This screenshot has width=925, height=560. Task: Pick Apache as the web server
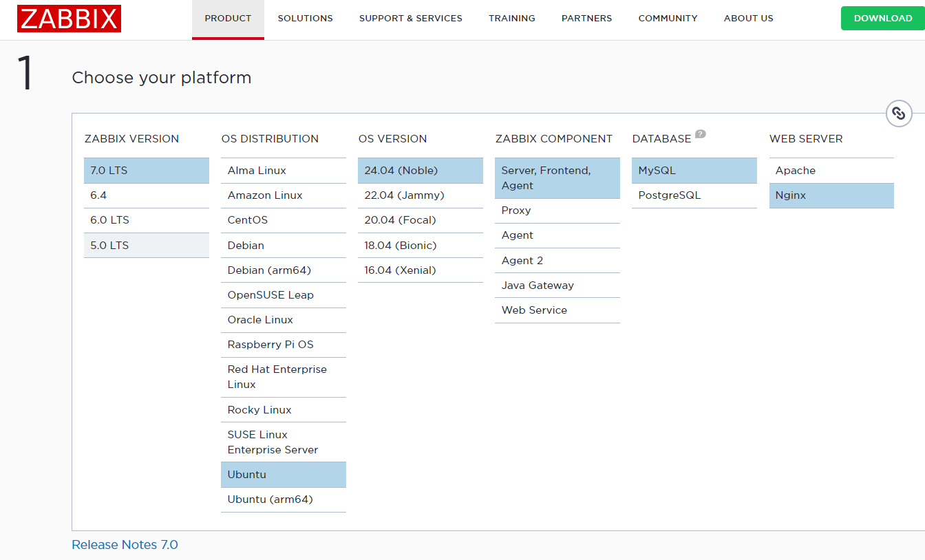(x=831, y=171)
